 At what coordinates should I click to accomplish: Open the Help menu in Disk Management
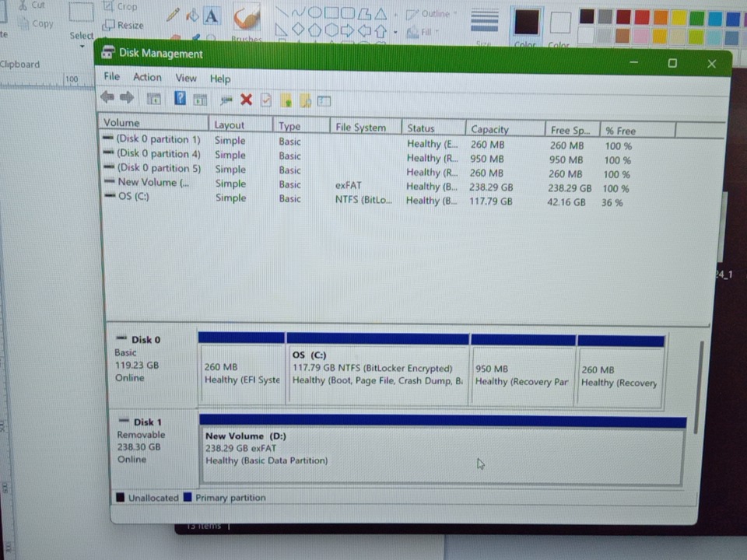click(x=220, y=79)
